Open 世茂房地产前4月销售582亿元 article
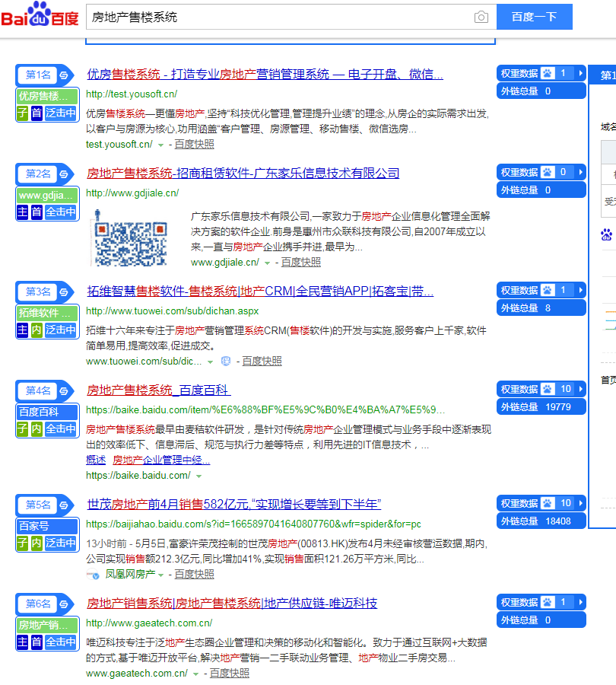 click(234, 505)
